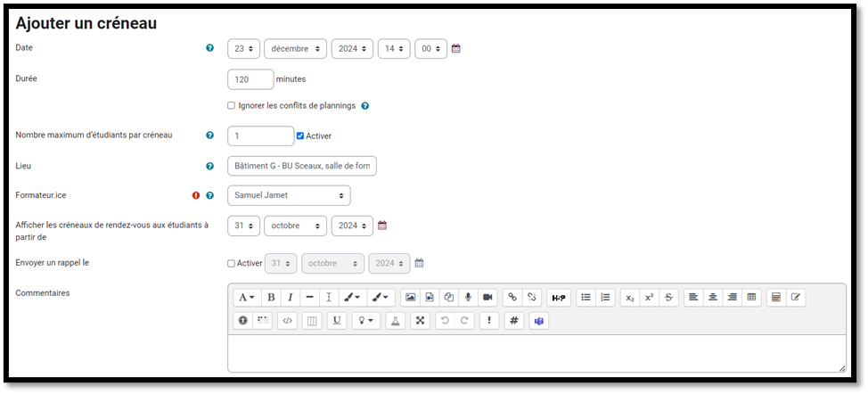The width and height of the screenshot is (868, 394).
Task: Click the Microsoft Teams icon in the toolbar
Action: point(538,321)
